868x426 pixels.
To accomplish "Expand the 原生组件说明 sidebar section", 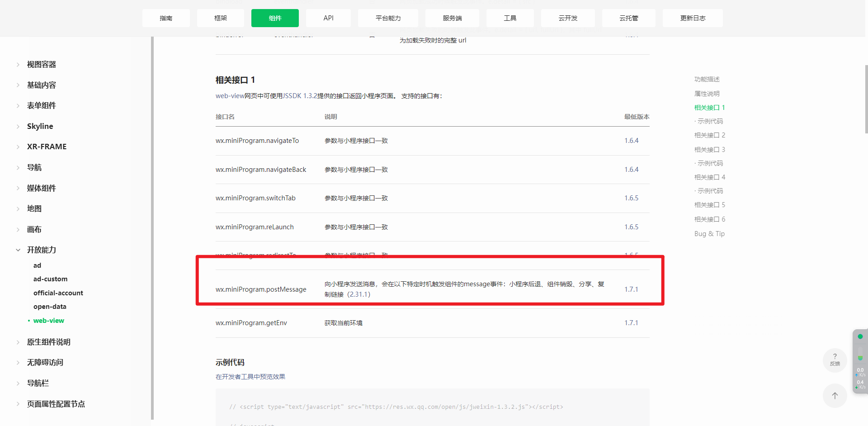I will pos(48,342).
